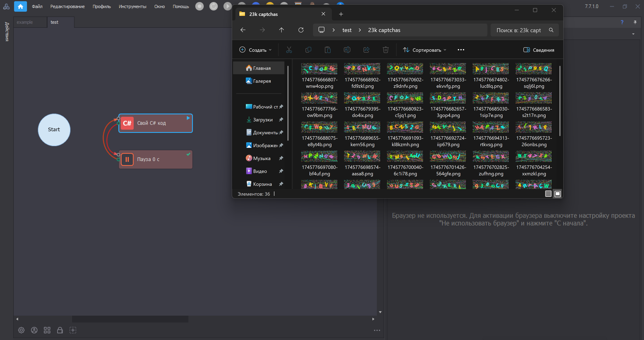
Task: Click the trash delete icon in Explorer toolbar
Action: pyautogui.click(x=386, y=50)
